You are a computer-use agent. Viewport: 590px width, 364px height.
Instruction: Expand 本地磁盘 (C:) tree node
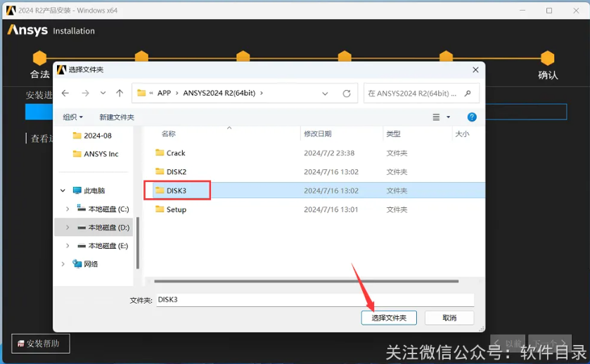pos(68,209)
